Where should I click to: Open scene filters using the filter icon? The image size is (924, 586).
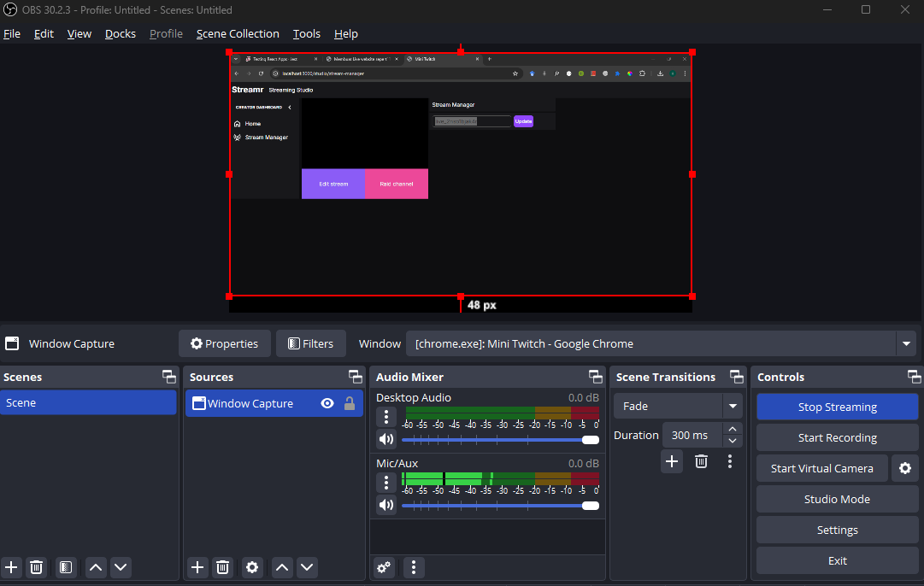tap(66, 567)
